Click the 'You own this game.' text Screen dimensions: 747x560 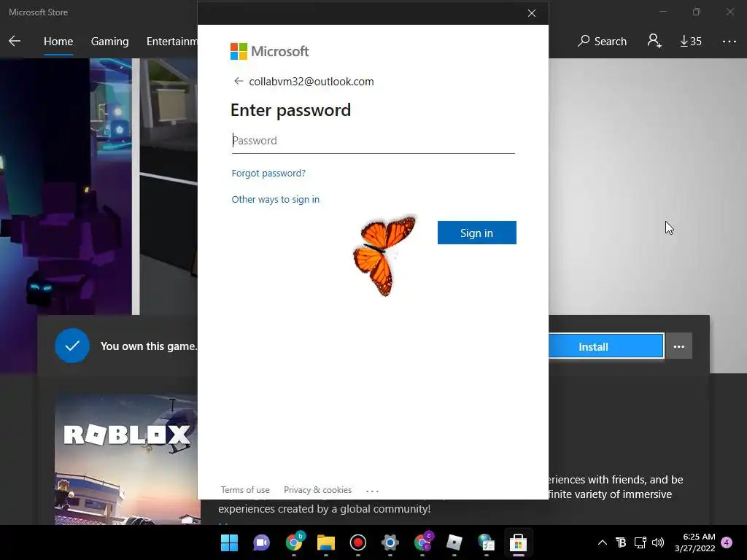(149, 346)
